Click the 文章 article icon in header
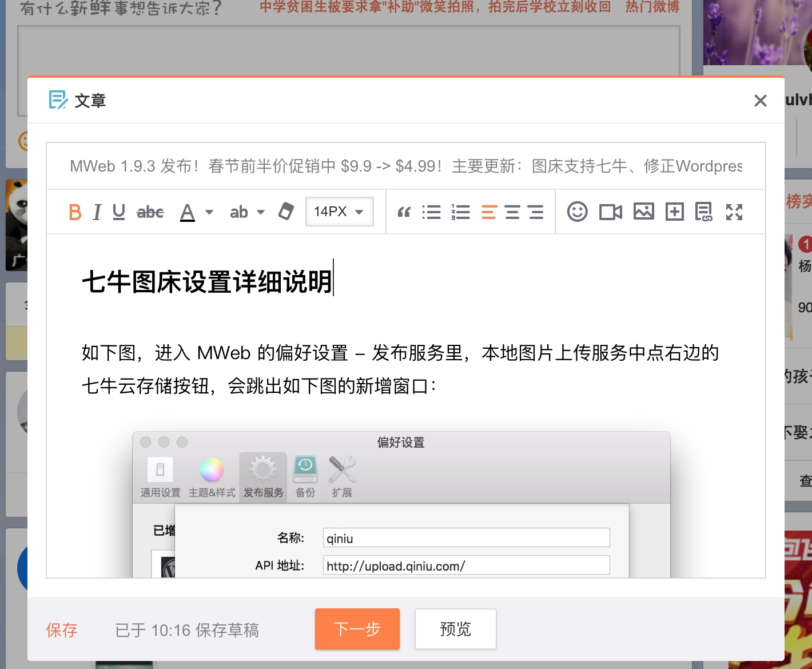The height and width of the screenshot is (669, 812). (58, 100)
